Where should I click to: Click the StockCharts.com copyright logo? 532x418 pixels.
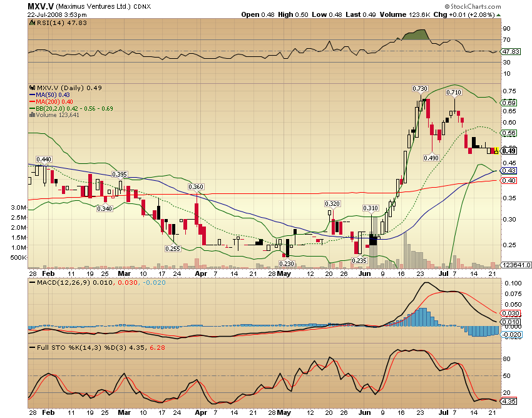point(473,6)
